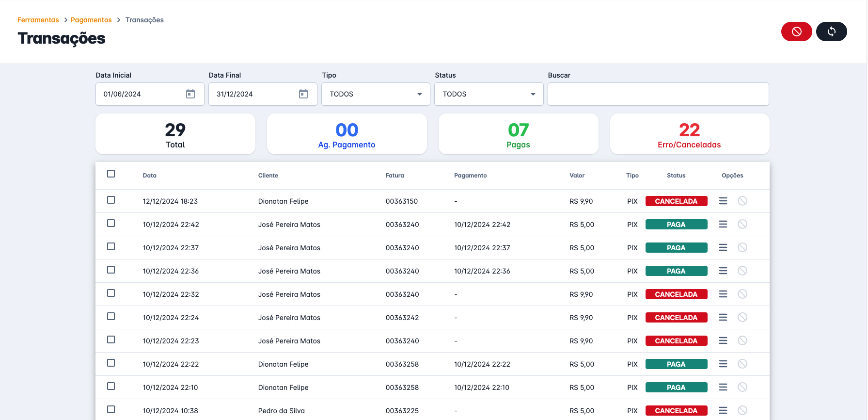Open options menu for Pedro da Silva transaction
Screen dimensions: 868x420
(x=723, y=410)
